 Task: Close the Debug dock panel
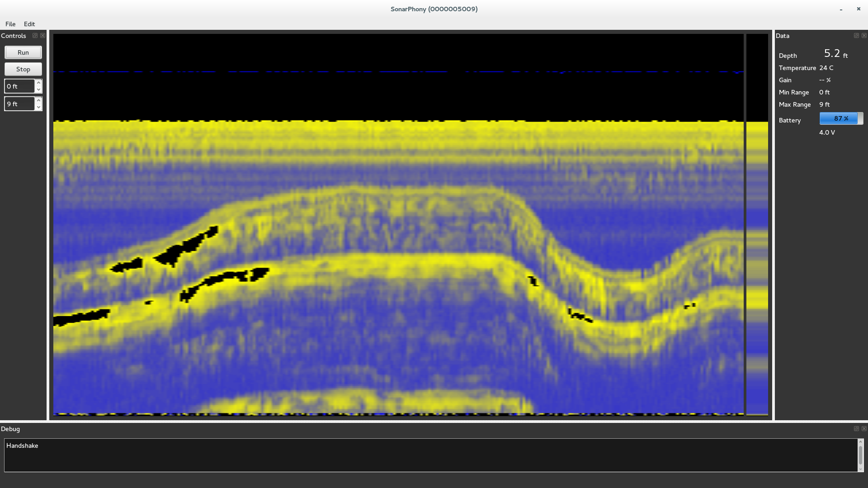[864, 429]
